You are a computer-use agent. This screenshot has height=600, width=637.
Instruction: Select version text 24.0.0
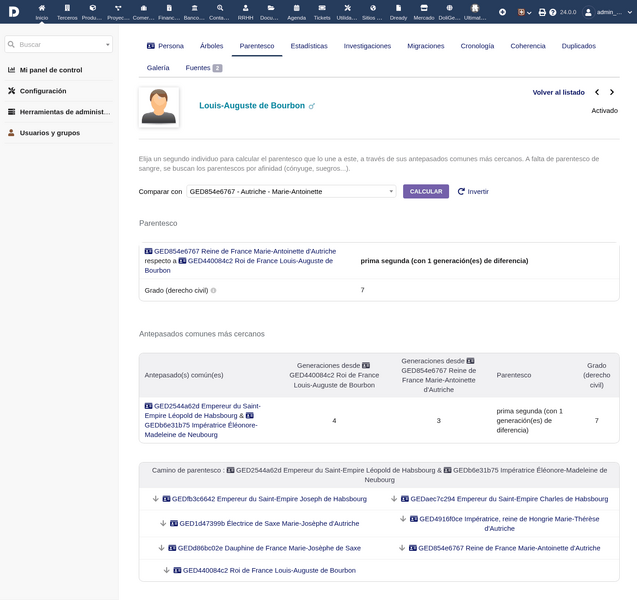point(568,12)
